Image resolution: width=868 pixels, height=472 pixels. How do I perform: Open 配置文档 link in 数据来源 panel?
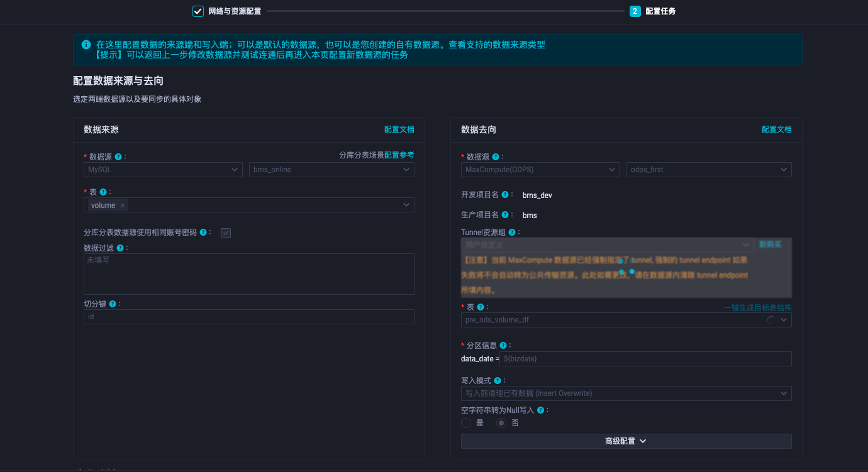399,129
